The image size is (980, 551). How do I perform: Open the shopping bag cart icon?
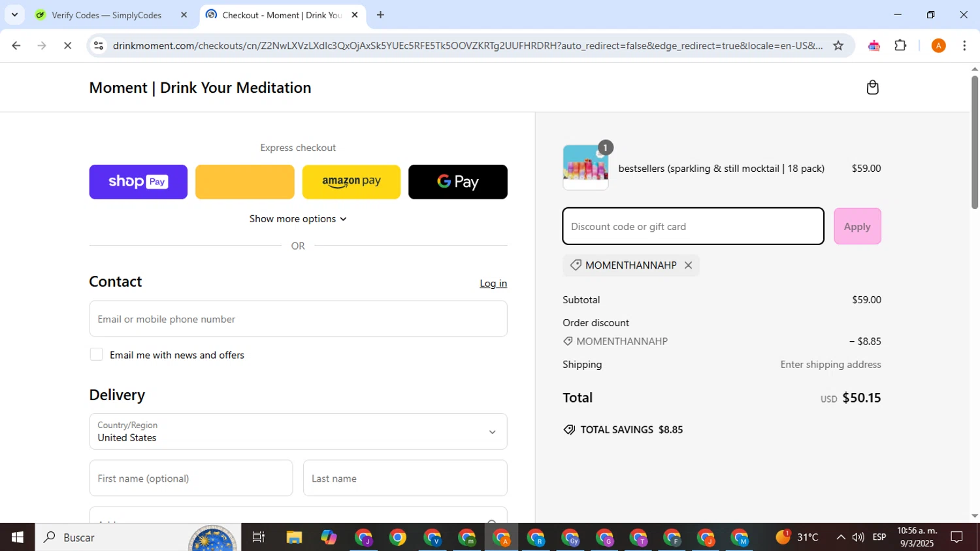872,88
